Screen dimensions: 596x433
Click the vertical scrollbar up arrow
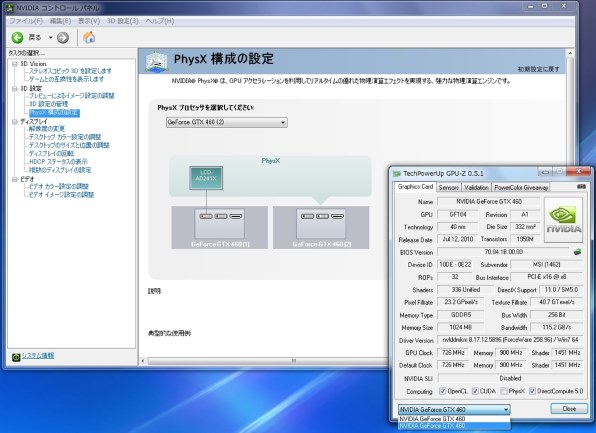(x=570, y=53)
